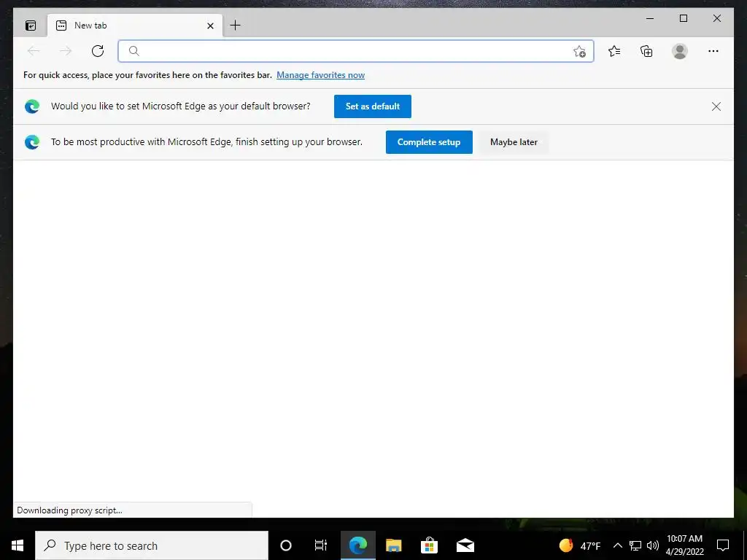
Task: Open Settings and more ellipsis menu
Action: (713, 51)
